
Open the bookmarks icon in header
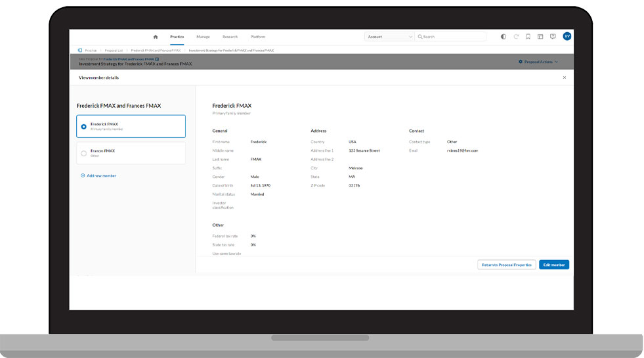[528, 37]
